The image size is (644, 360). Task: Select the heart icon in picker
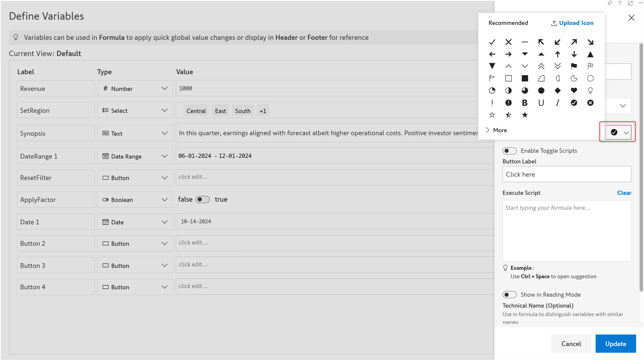coord(574,91)
